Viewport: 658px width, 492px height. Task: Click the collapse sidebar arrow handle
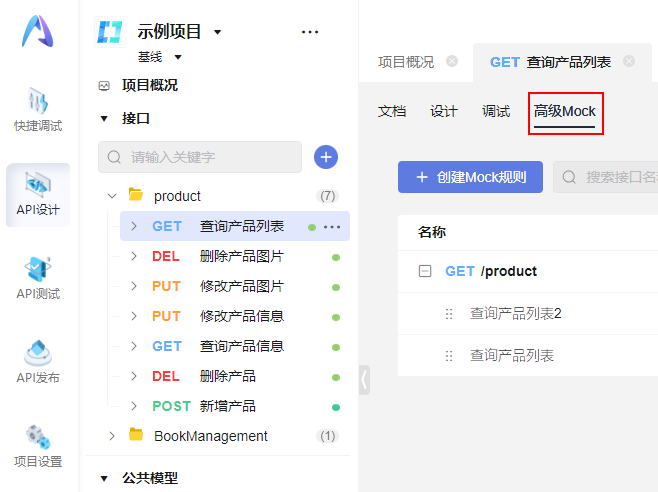[x=364, y=380]
